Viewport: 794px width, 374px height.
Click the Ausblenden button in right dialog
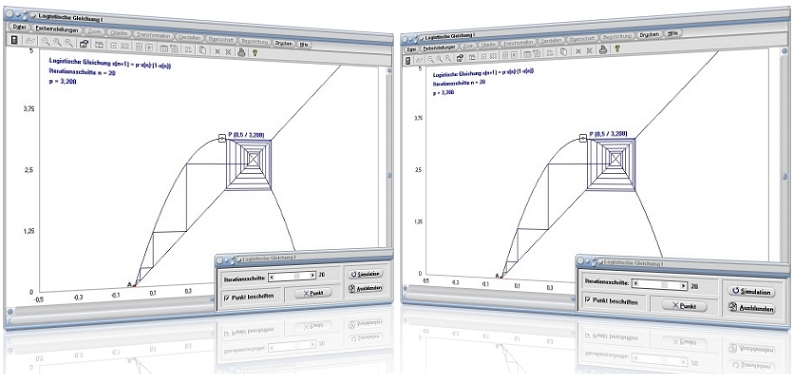coord(751,308)
